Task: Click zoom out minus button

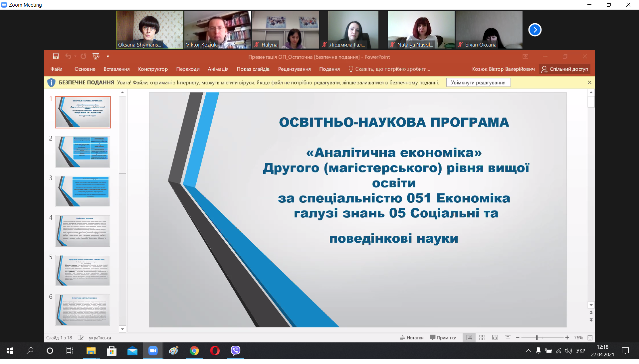Action: (x=518, y=337)
